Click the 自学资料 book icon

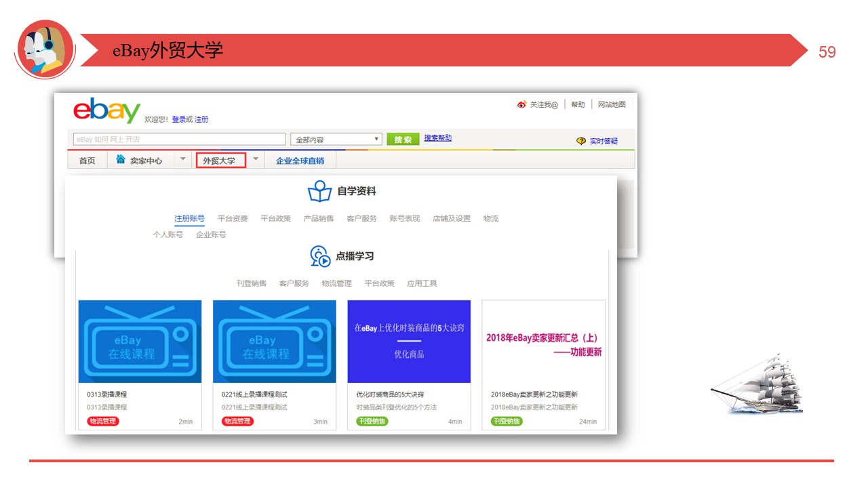pos(319,191)
